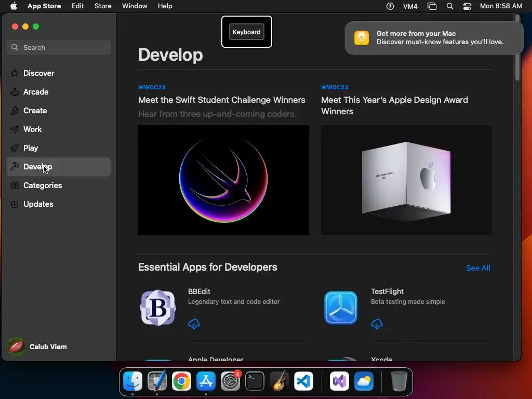
Task: Open the Help menu
Action: coord(165,6)
